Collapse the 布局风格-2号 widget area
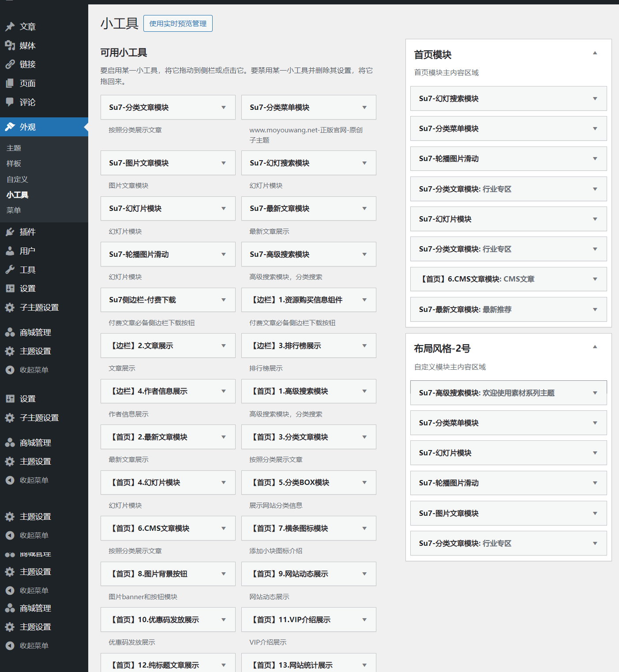619x672 pixels. tap(595, 347)
